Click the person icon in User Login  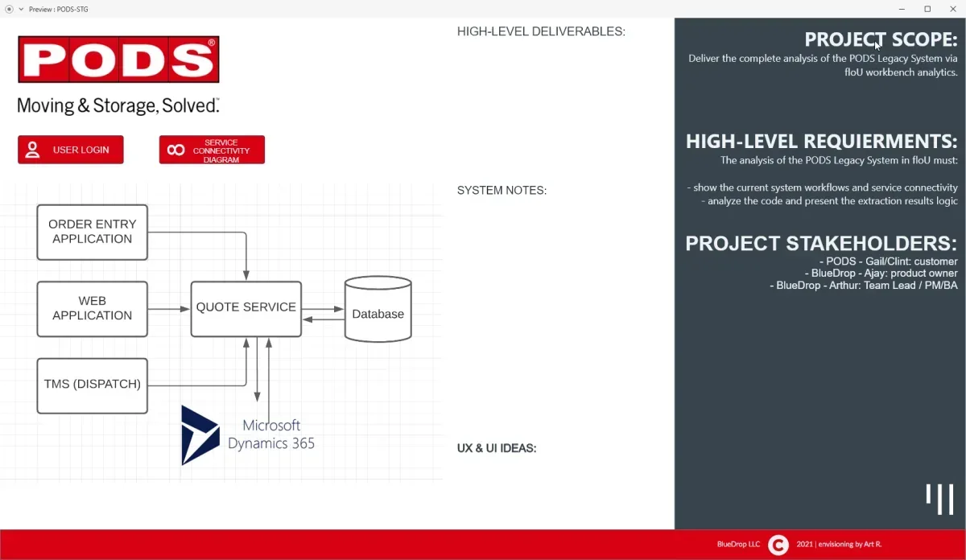point(32,150)
